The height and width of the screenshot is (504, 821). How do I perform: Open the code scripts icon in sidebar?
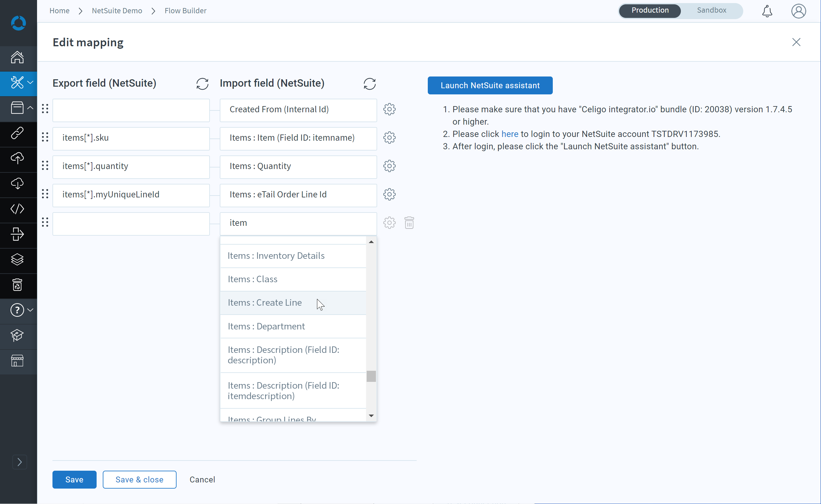tap(17, 209)
